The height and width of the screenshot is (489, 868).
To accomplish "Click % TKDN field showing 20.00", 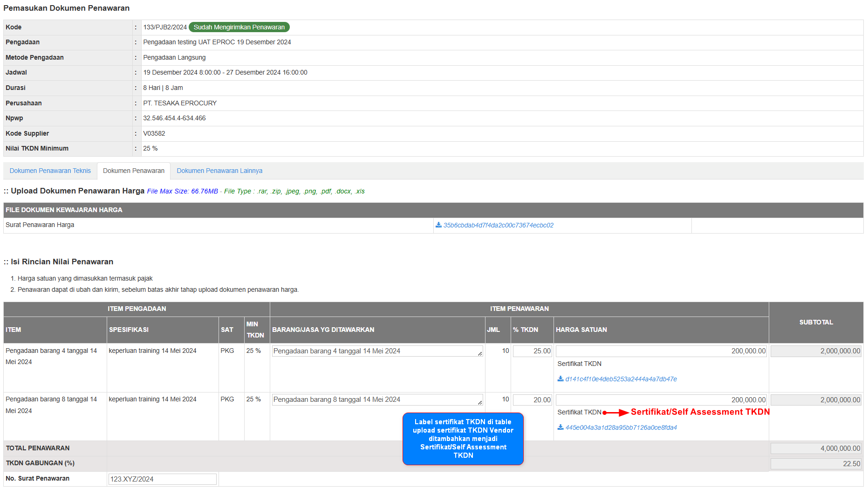I will click(532, 400).
